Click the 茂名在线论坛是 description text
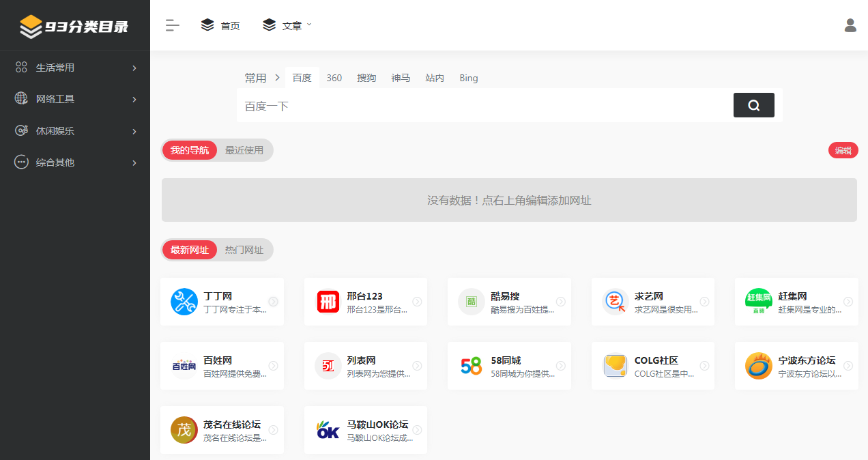Viewport: 868px width, 460px height. 235,437
